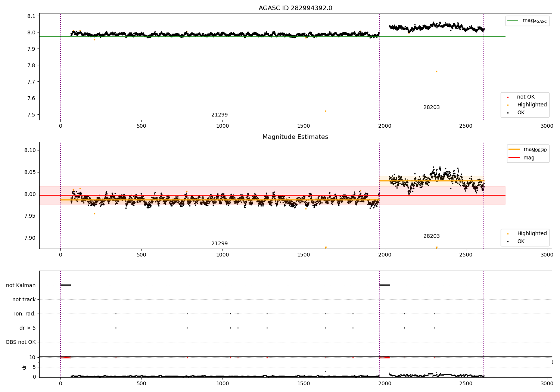Click the 'not Kalman' row label
The width and height of the screenshot is (560, 392).
pos(21,285)
